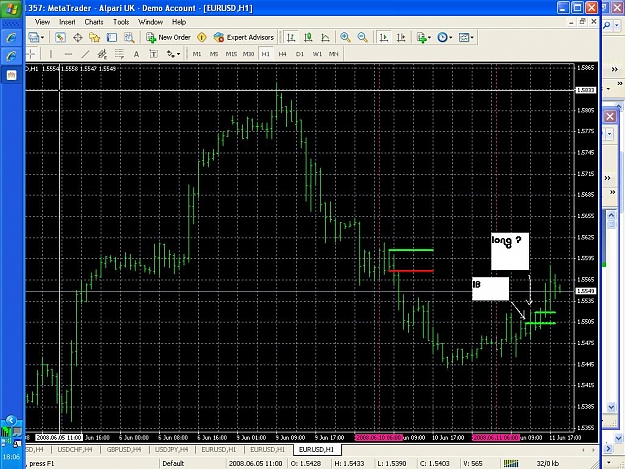Image resolution: width=625 pixels, height=469 pixels.
Task: Select the H4 timeframe
Action: (283, 54)
